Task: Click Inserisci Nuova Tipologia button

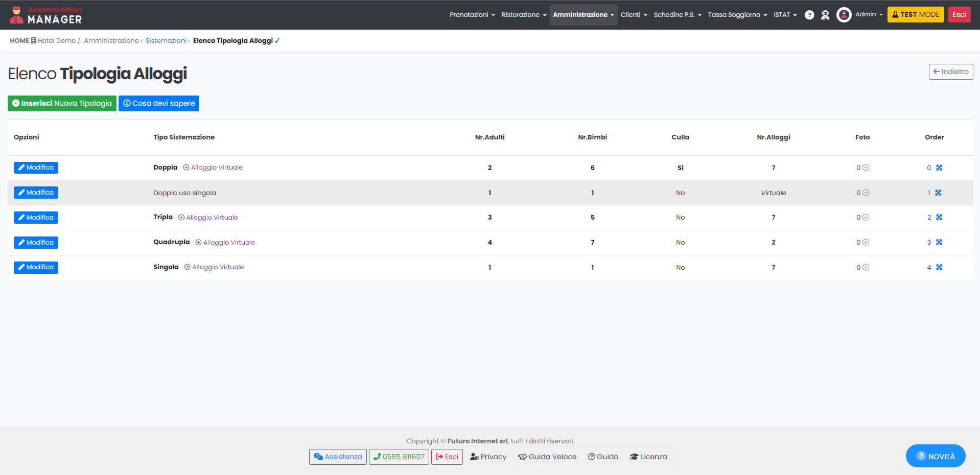Action: (x=62, y=103)
